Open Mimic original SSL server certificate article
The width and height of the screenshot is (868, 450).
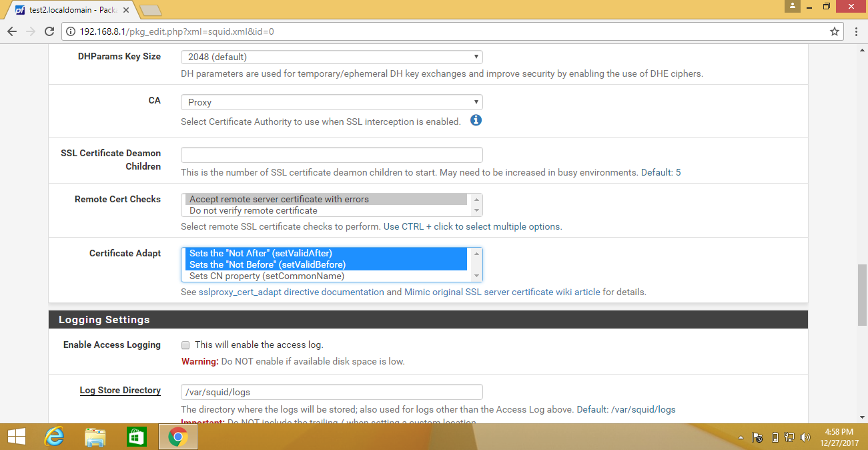(502, 292)
